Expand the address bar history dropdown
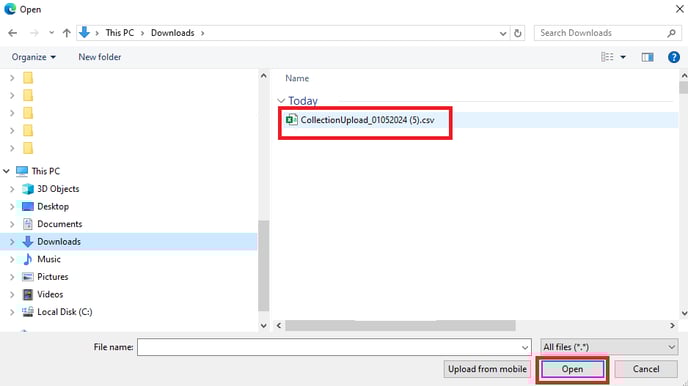The image size is (688, 386). point(503,33)
